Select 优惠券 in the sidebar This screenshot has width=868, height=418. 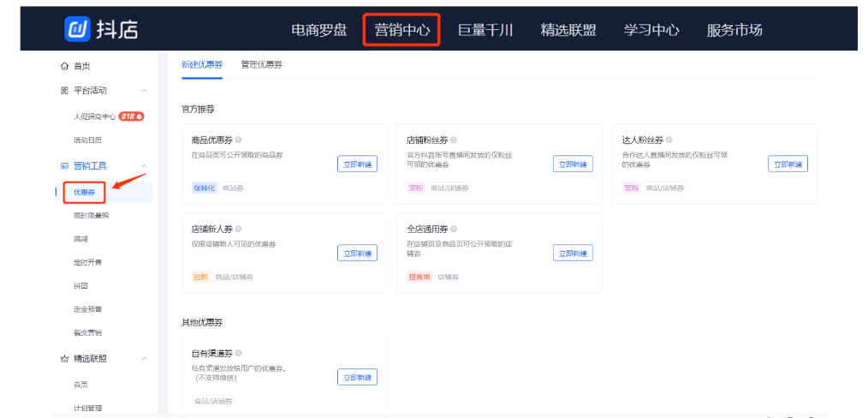coord(84,192)
